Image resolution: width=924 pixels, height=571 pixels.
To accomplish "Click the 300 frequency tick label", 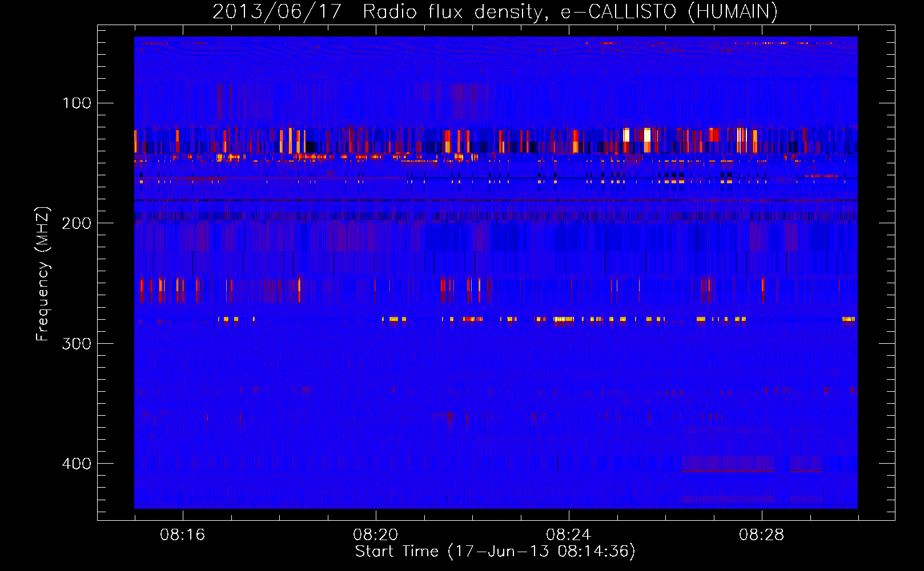I will (x=77, y=343).
